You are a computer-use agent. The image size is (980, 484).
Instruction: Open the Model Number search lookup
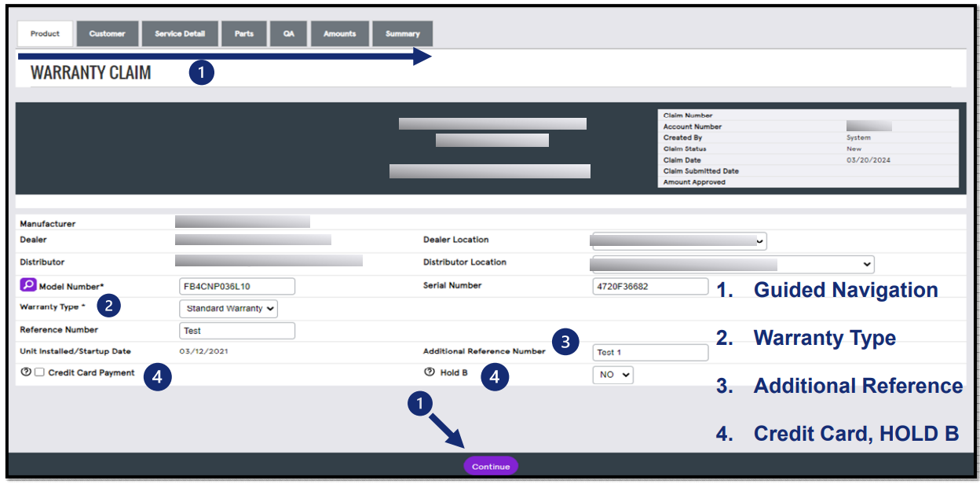[28, 285]
